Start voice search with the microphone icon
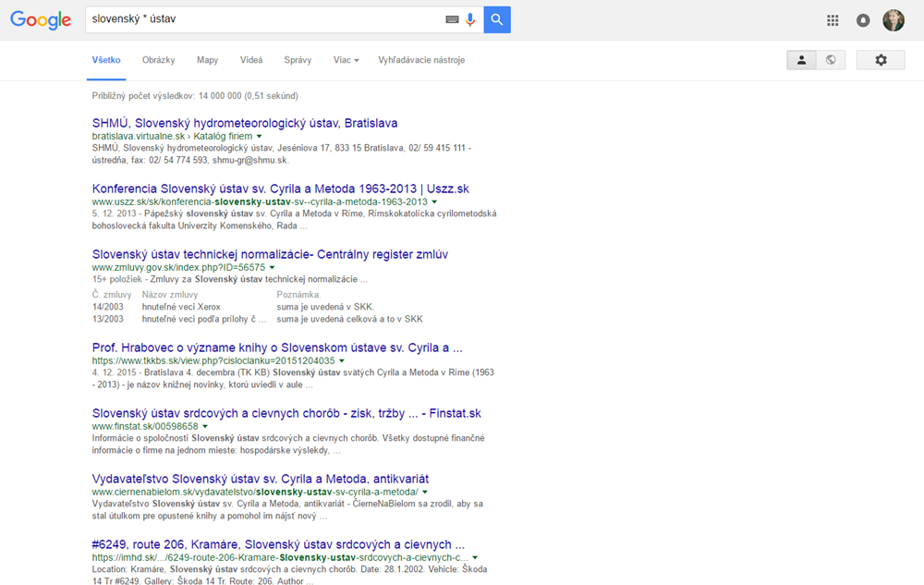This screenshot has height=585, width=924. pyautogui.click(x=469, y=19)
